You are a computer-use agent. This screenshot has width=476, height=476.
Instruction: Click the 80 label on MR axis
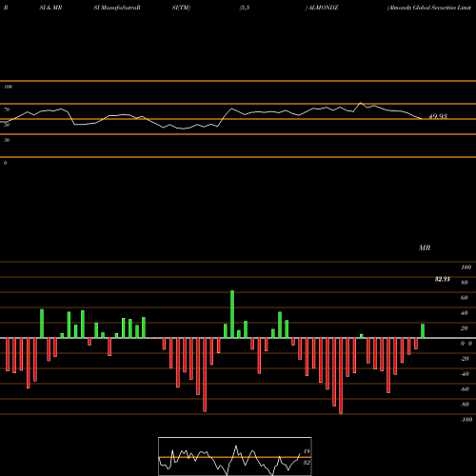coord(465,283)
